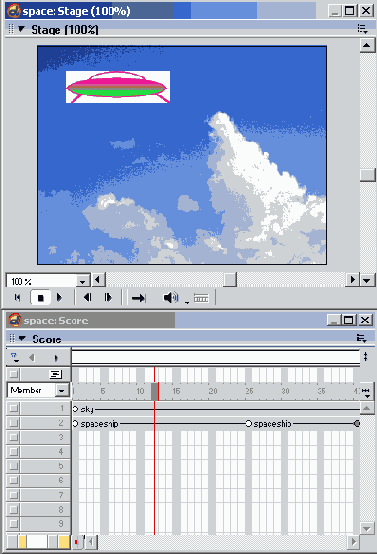Jump to previous marker in Score
This screenshot has width=377, height=554.
(32, 358)
